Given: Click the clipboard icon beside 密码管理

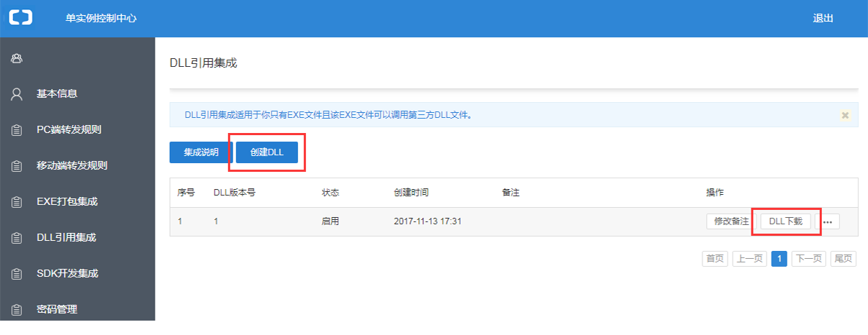Looking at the screenshot, I should (x=17, y=310).
